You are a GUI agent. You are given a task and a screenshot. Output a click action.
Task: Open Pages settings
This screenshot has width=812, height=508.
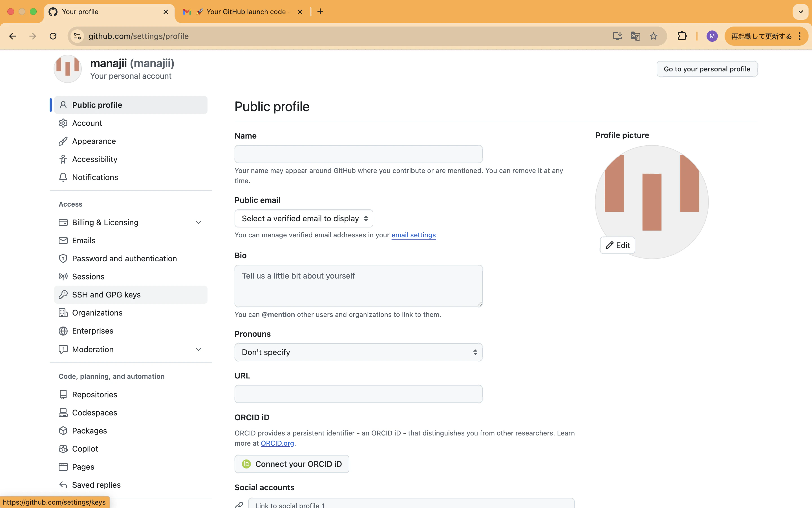[x=131, y=467]
